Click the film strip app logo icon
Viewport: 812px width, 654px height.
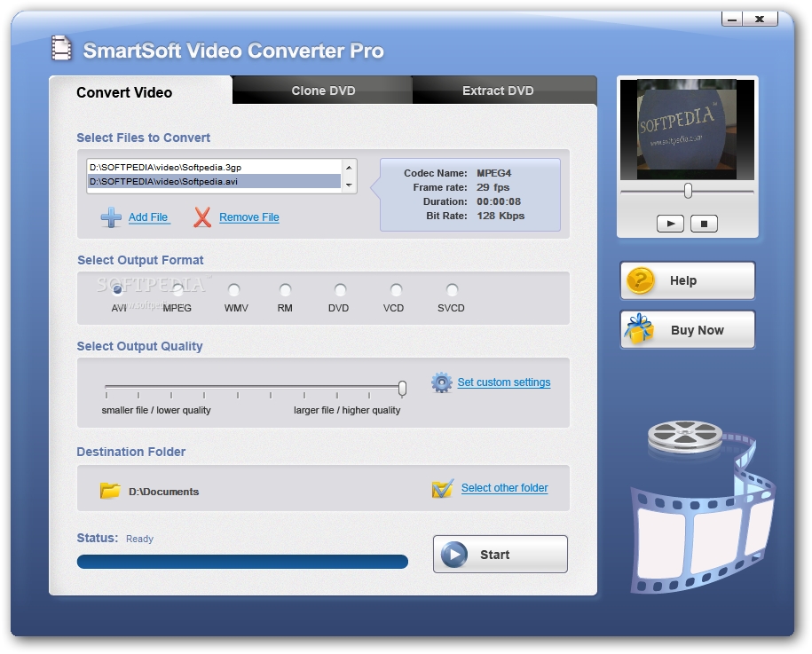tap(61, 48)
